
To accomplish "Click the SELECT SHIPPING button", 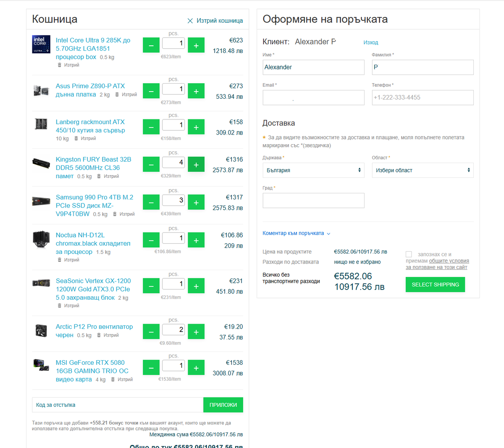I will click(435, 285).
